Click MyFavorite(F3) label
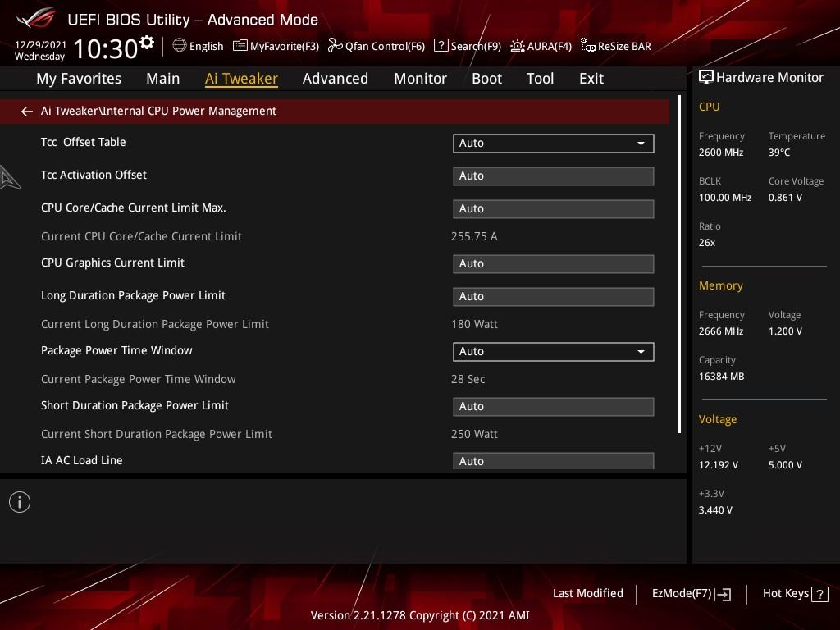Image resolution: width=840 pixels, height=630 pixels. point(285,46)
